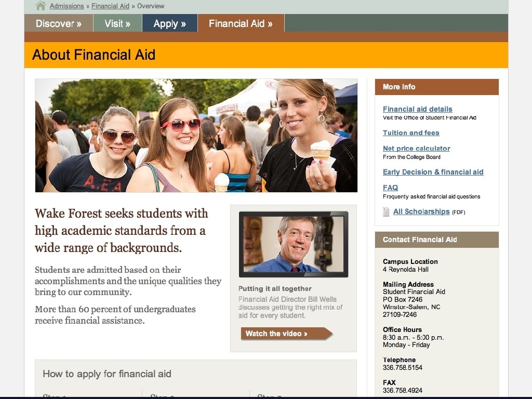Viewport: 532px width, 399px height.
Task: Open the All Scholarships PDF link
Action: pyautogui.click(x=421, y=212)
